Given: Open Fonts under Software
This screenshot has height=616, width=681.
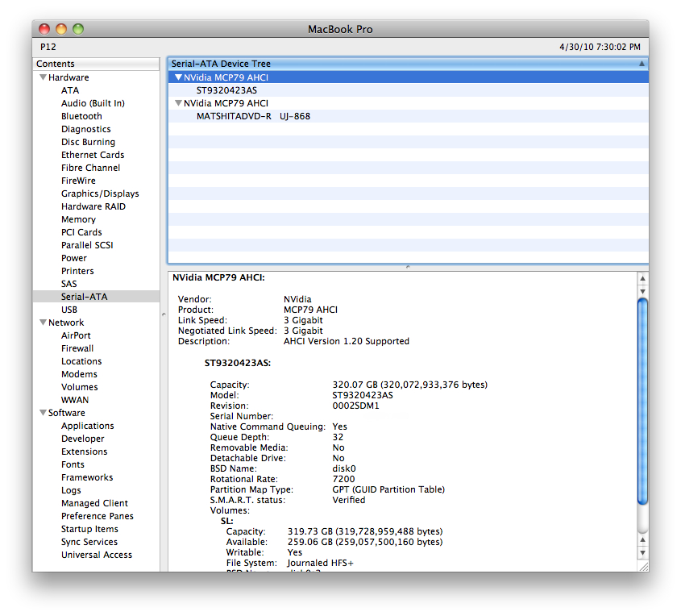Looking at the screenshot, I should [x=73, y=464].
